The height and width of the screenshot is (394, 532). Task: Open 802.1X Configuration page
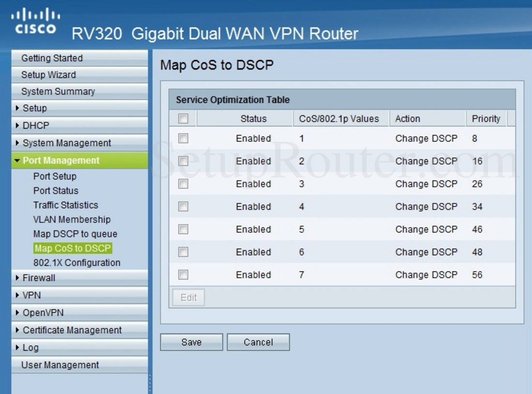tap(77, 263)
